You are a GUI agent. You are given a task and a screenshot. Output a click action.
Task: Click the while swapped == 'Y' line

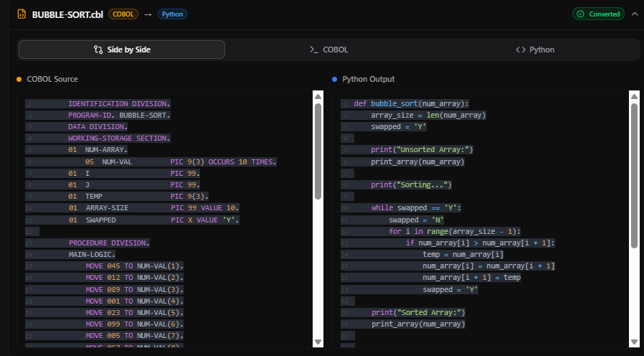click(416, 208)
